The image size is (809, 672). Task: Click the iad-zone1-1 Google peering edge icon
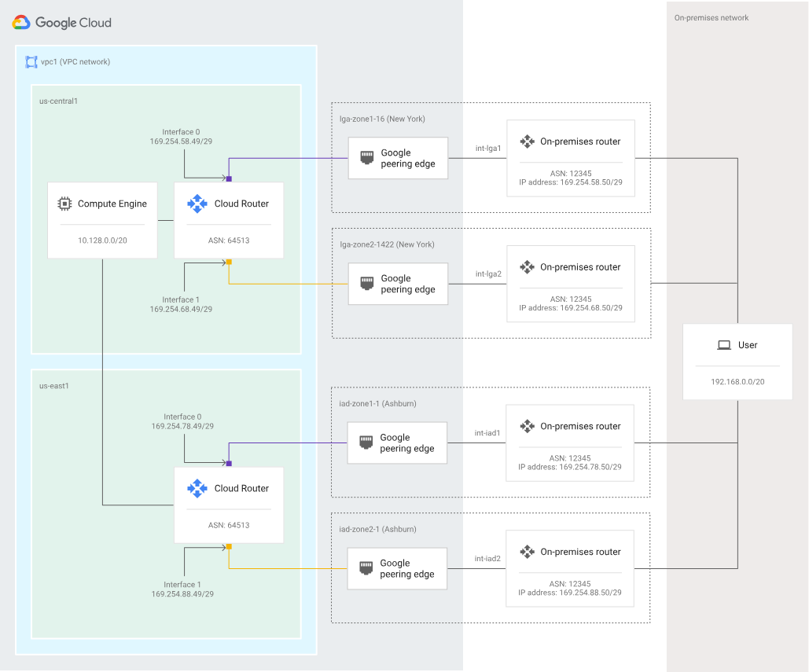(366, 442)
